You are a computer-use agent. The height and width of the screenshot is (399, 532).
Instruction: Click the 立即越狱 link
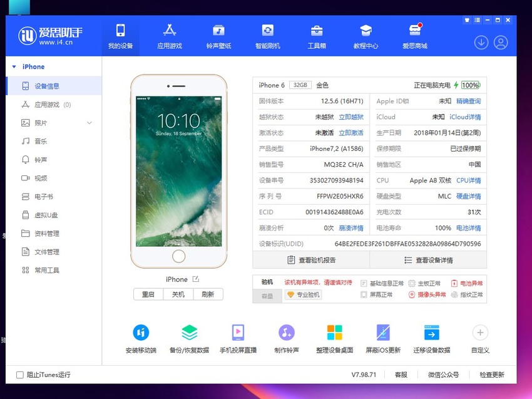pyautogui.click(x=351, y=117)
